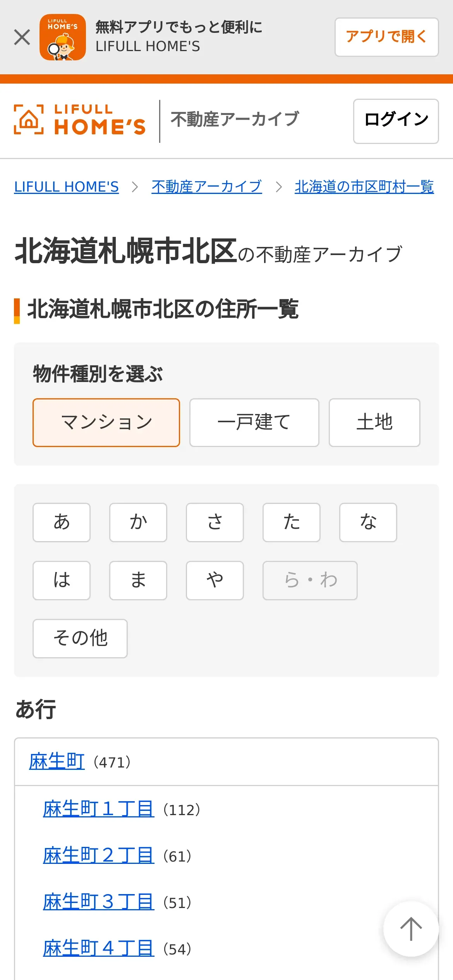453x980 pixels.
Task: Jump to the は kana row
Action: pos(62,580)
